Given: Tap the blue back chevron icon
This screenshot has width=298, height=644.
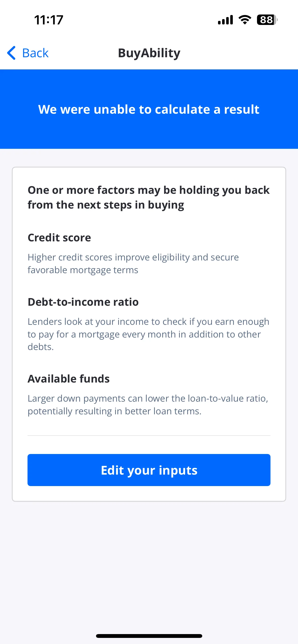Looking at the screenshot, I should [x=11, y=53].
